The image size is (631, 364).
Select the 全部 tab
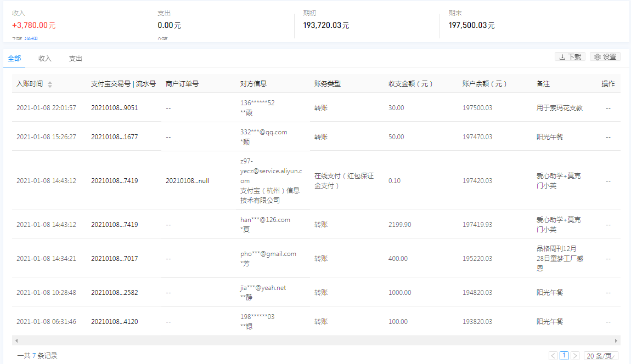[14, 58]
